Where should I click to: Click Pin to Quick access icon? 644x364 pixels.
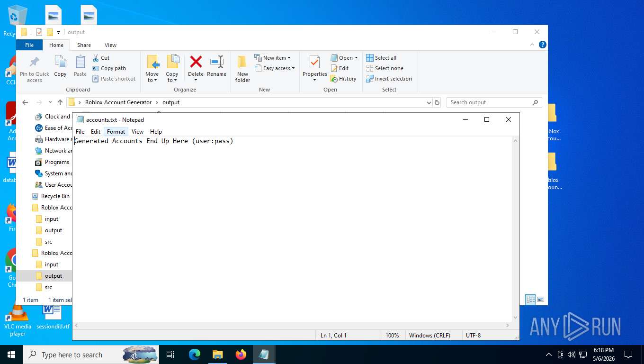point(34,69)
